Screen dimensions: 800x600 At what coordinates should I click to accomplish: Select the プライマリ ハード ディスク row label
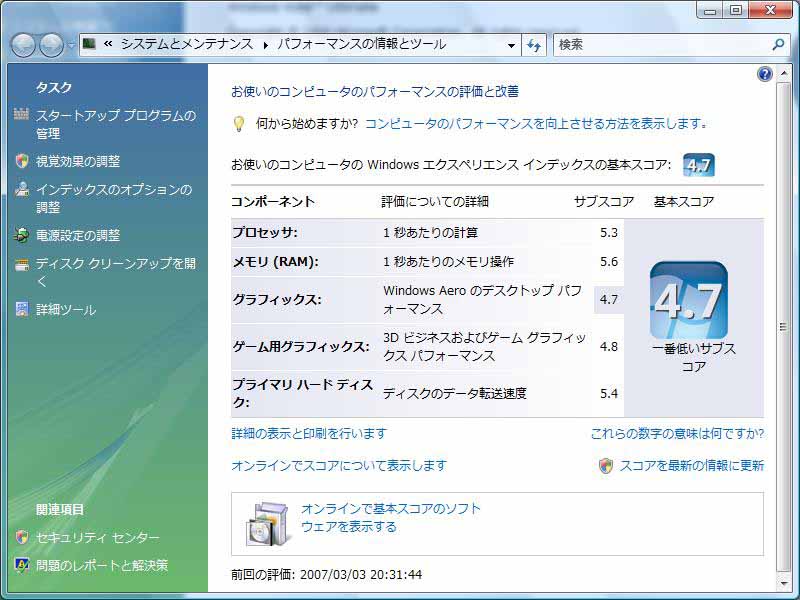(x=303, y=393)
